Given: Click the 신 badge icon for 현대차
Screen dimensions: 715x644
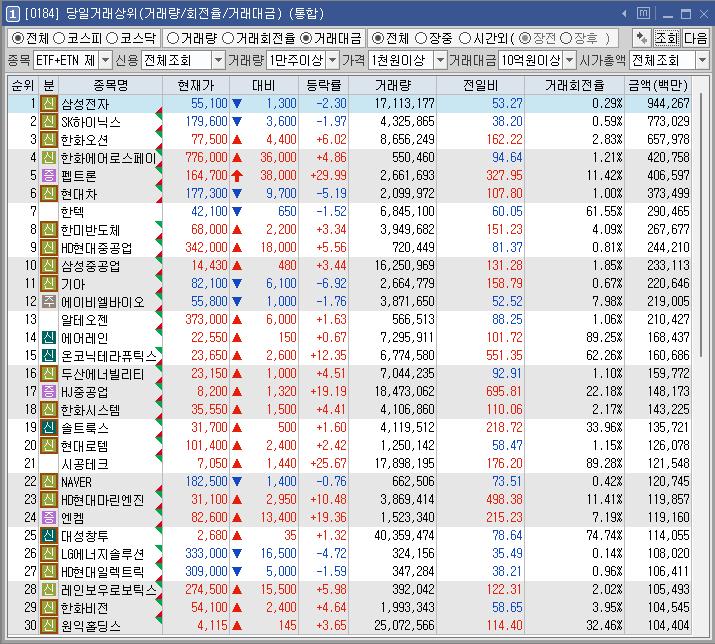Looking at the screenshot, I should tap(49, 194).
